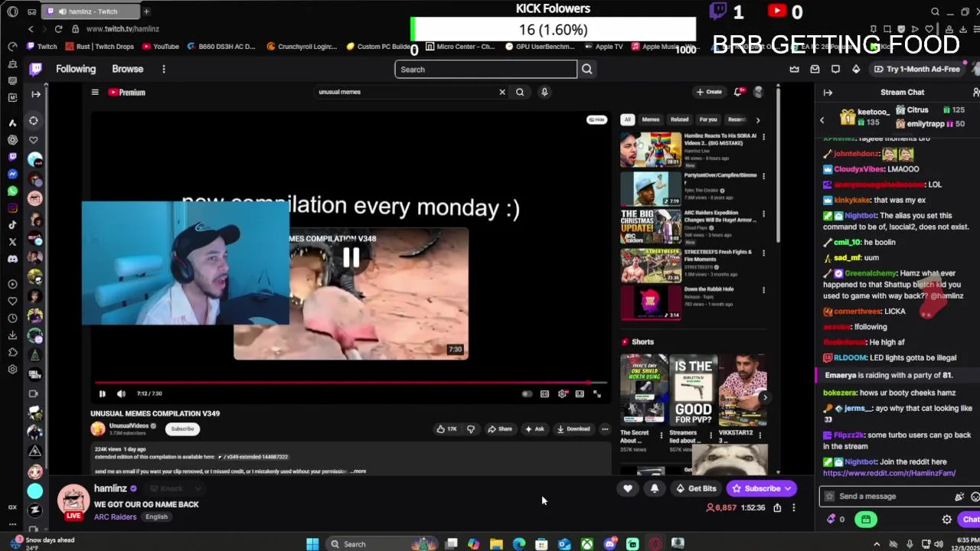This screenshot has width=980, height=551.
Task: Click Try 1-Month Ad-Free button
Action: [x=916, y=69]
